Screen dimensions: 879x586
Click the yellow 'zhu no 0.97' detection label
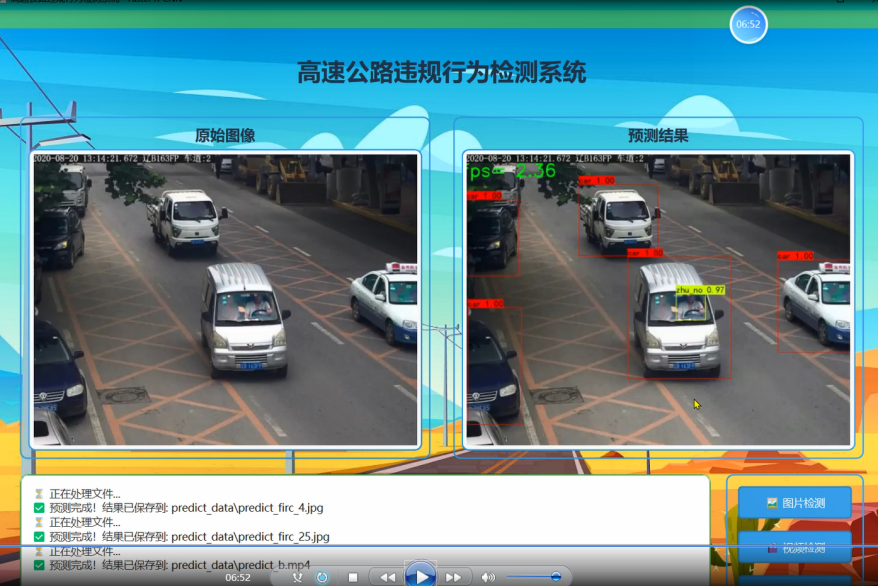click(x=700, y=290)
